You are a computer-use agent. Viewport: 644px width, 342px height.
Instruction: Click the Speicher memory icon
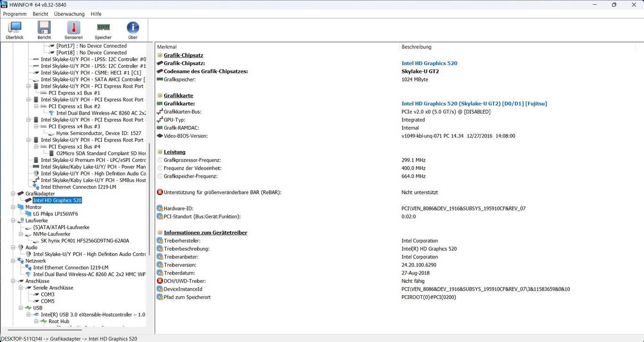pos(103,30)
